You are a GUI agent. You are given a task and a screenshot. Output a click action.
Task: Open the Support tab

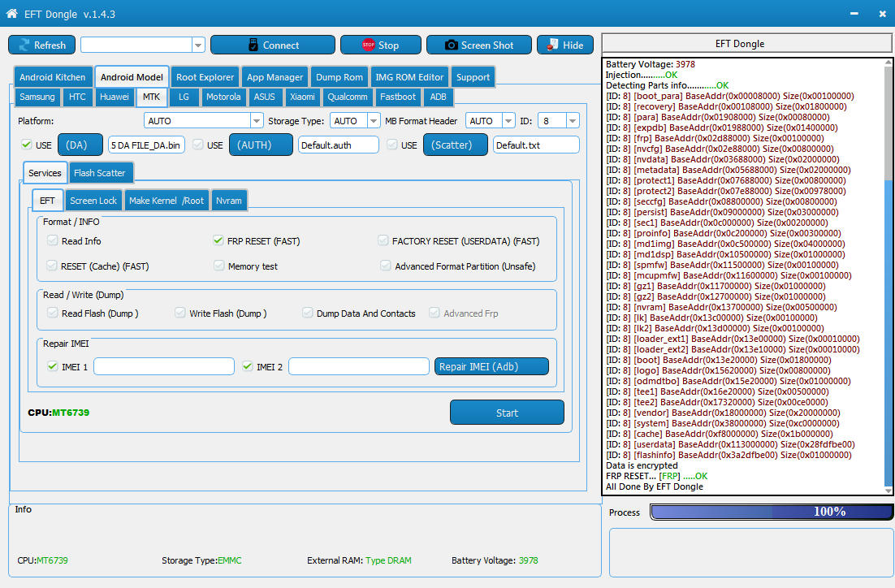coord(473,77)
